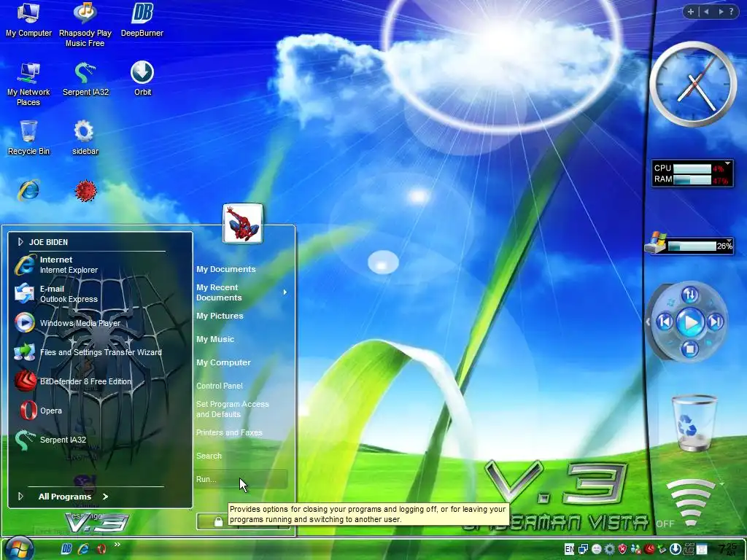Launch DeepBurner from the desktop
Viewport: 747px width, 560px height.
pyautogui.click(x=142, y=20)
